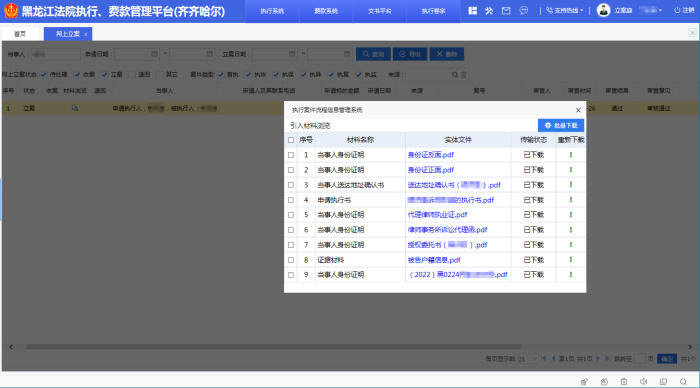Click the user avatar picture
The width and height of the screenshot is (700, 388).
tap(604, 10)
